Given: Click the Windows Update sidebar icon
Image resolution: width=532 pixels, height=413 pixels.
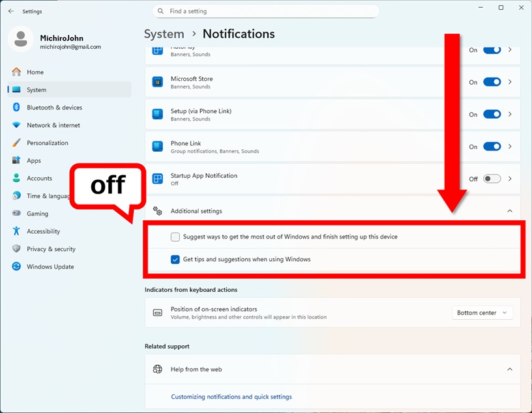Looking at the screenshot, I should click(16, 266).
